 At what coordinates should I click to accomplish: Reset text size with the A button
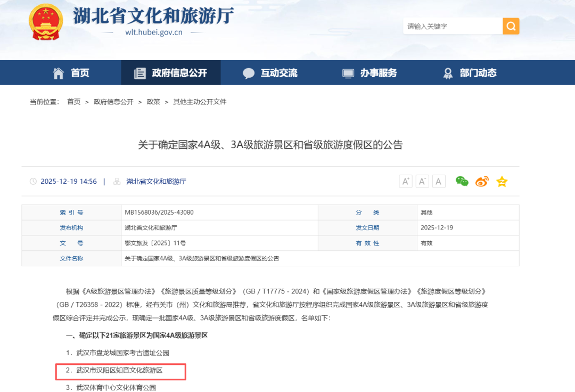pos(438,181)
